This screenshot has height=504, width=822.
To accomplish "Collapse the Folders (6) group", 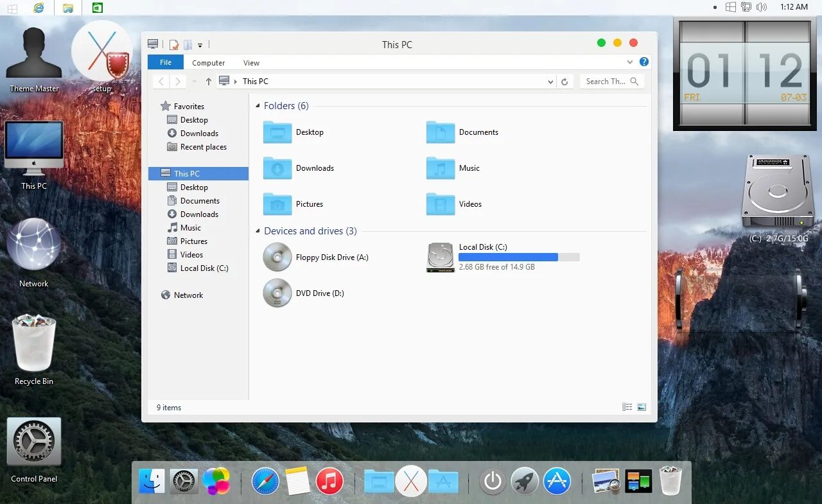I will (258, 106).
